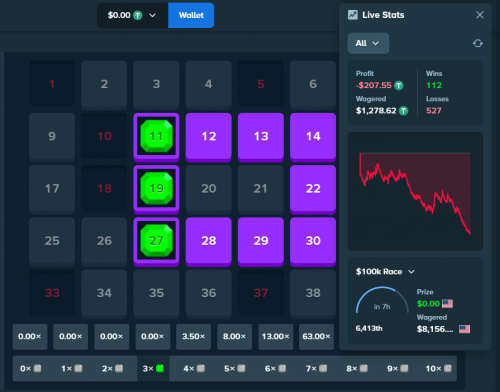Screen dimensions: 500x392
Task: Pick number tile 17
Action: pyautogui.click(x=52, y=189)
